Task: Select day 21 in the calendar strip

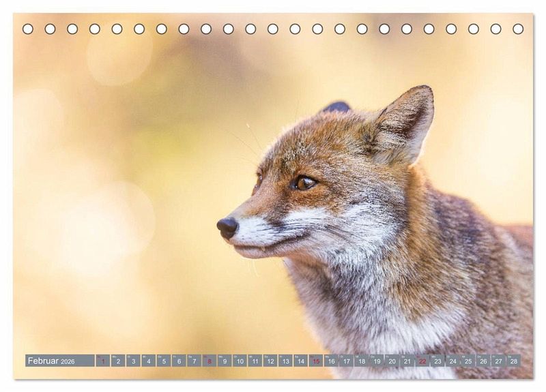Action: coord(407,361)
